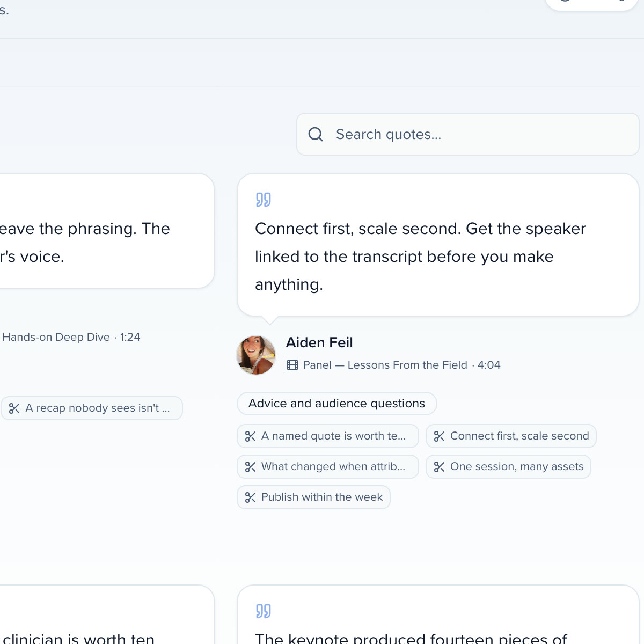Select the Advice and audience questions tag

[x=337, y=404]
